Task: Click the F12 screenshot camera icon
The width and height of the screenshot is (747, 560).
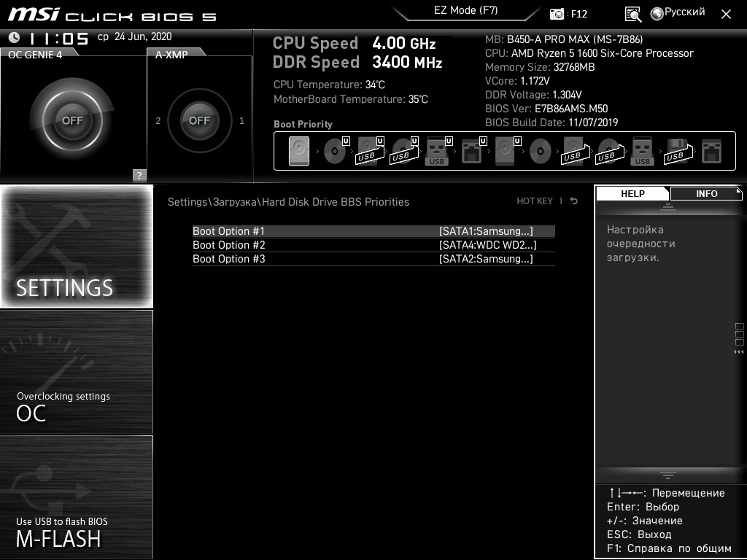Action: 557,14
